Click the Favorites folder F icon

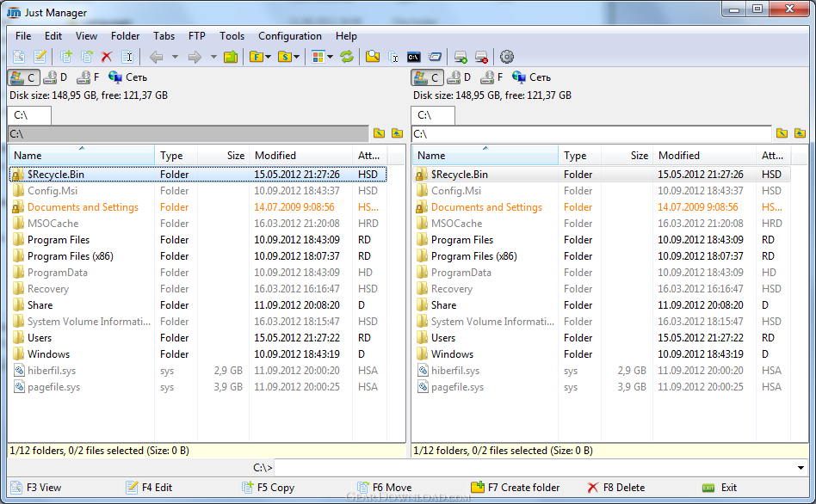[256, 57]
